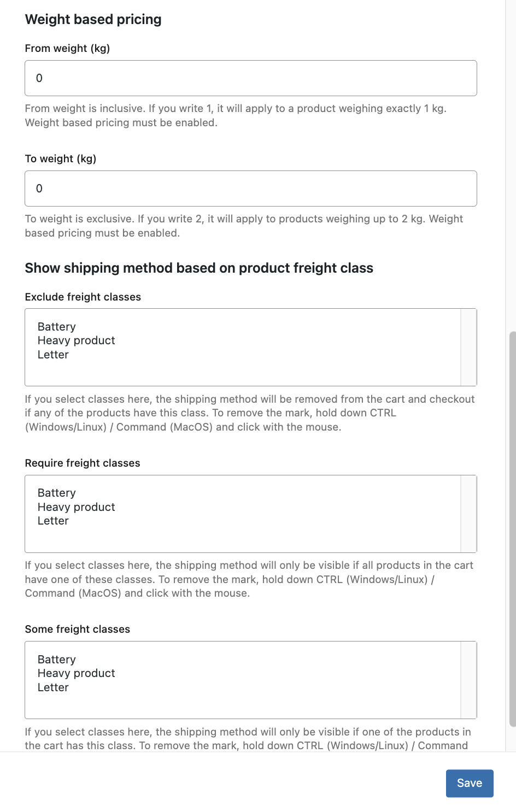Select Heavy product in Exclude freight classes

click(x=77, y=340)
